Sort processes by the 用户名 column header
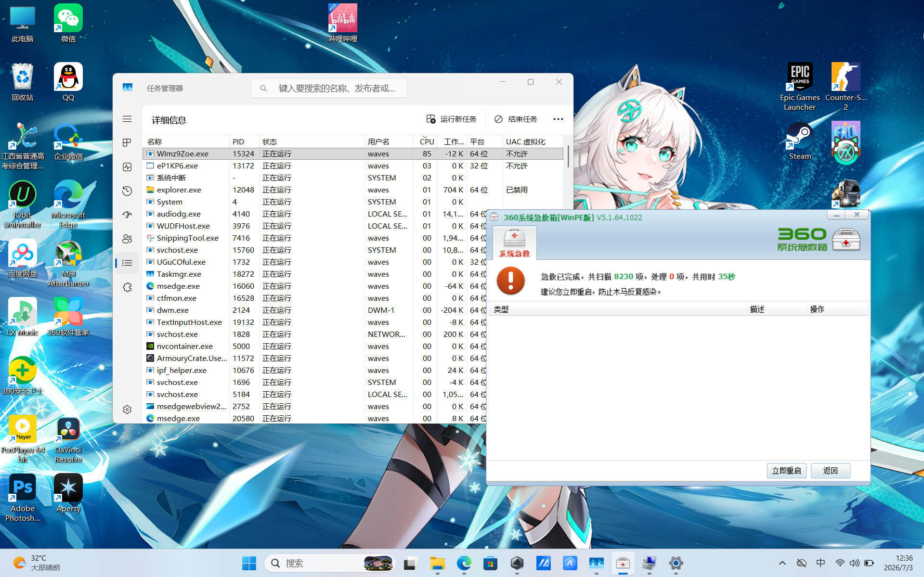This screenshot has width=924, height=577. 389,141
